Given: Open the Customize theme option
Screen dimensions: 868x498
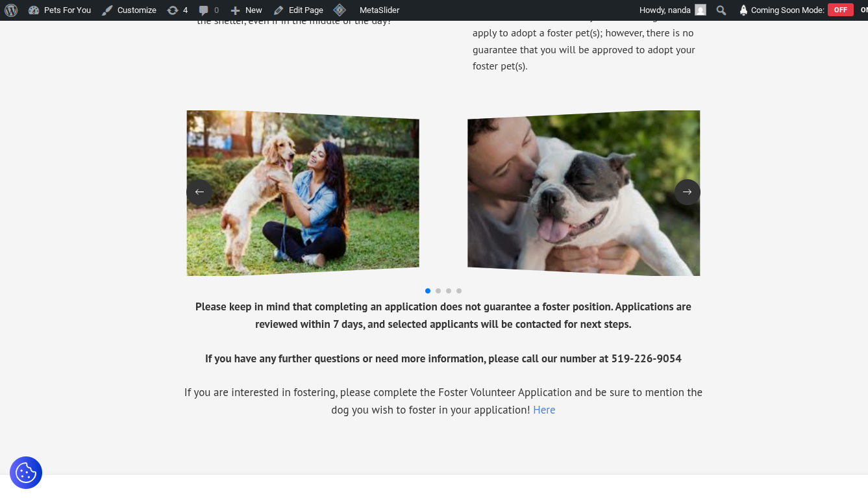Looking at the screenshot, I should pos(129,10).
